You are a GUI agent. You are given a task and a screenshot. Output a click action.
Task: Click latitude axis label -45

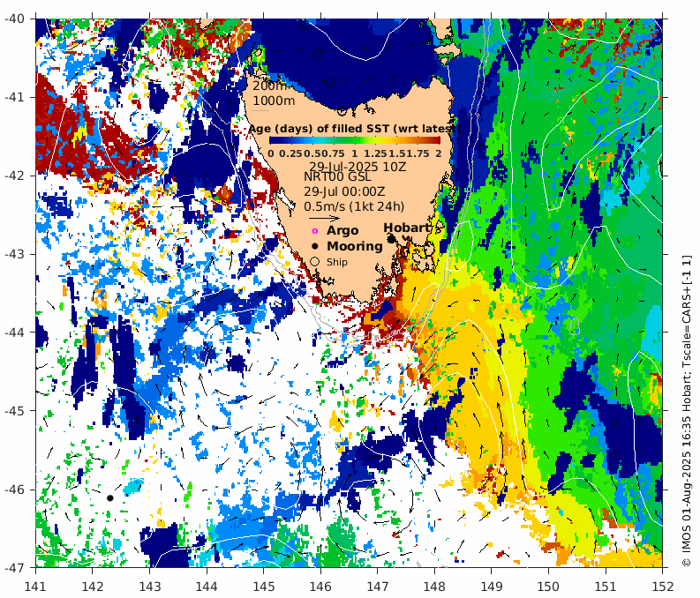click(x=14, y=411)
